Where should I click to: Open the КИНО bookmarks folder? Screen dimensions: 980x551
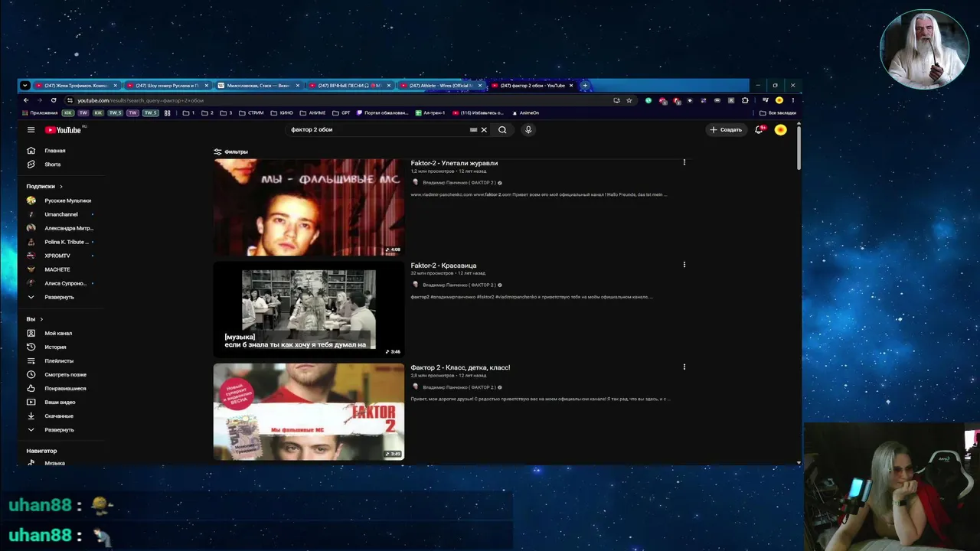(x=282, y=113)
